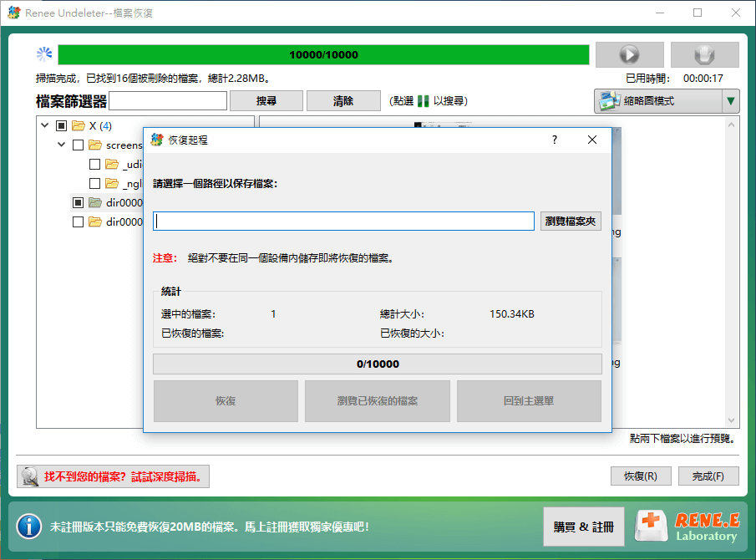The width and height of the screenshot is (756, 560).
Task: Minimize the Renee Undeleter window
Action: [660, 13]
